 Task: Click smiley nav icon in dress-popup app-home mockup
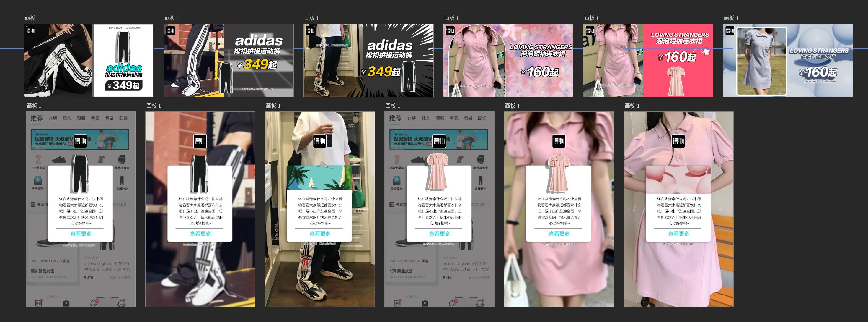[x=453, y=303]
